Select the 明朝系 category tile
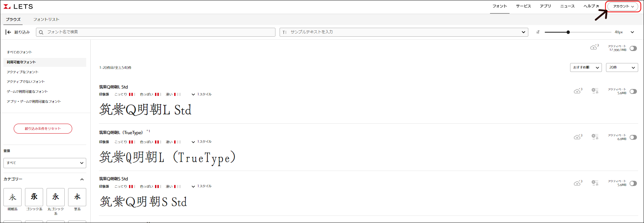This screenshot has width=644, height=223. (13, 197)
